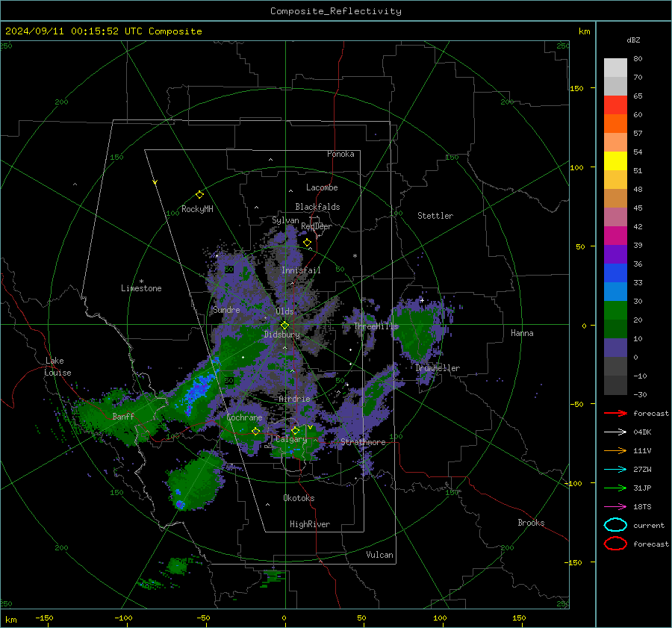Click the Blackfalds label

click(317, 207)
